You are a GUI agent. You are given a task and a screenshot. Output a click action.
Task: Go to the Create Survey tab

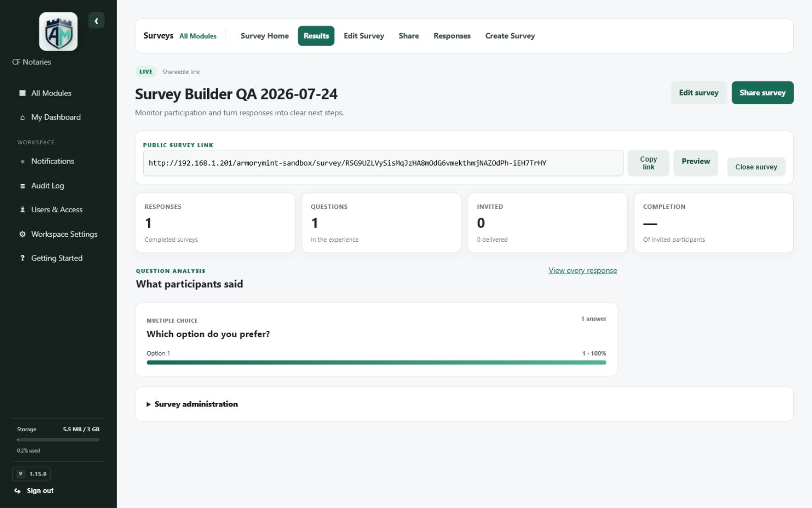(x=510, y=36)
